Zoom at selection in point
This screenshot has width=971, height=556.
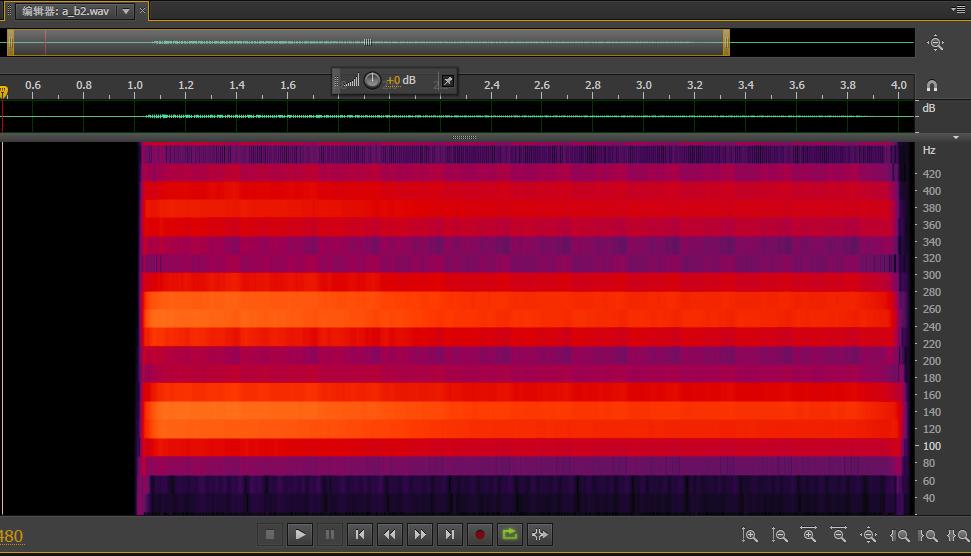[899, 536]
